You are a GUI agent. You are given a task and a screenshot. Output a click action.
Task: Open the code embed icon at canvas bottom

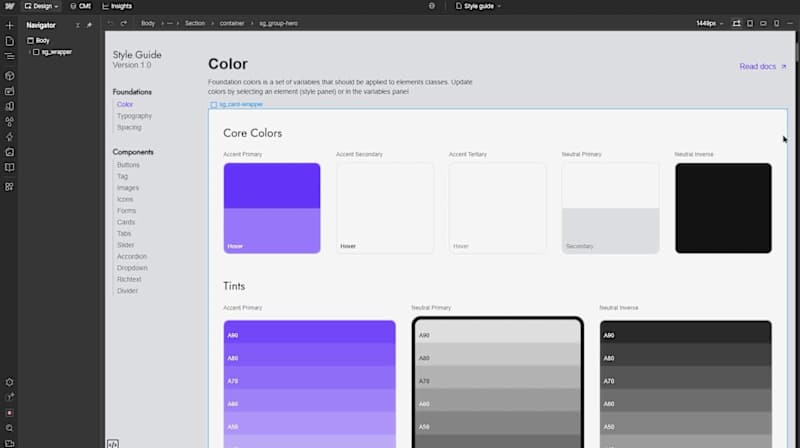(113, 443)
